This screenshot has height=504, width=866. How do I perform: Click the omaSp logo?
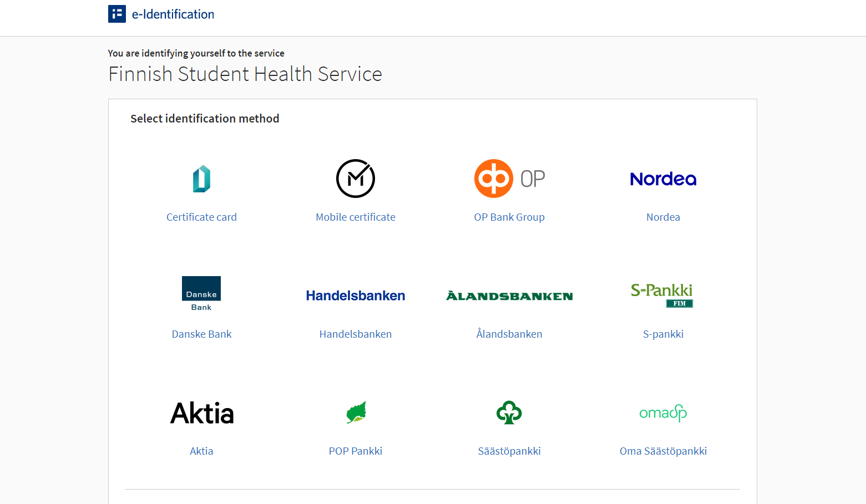[x=663, y=413]
